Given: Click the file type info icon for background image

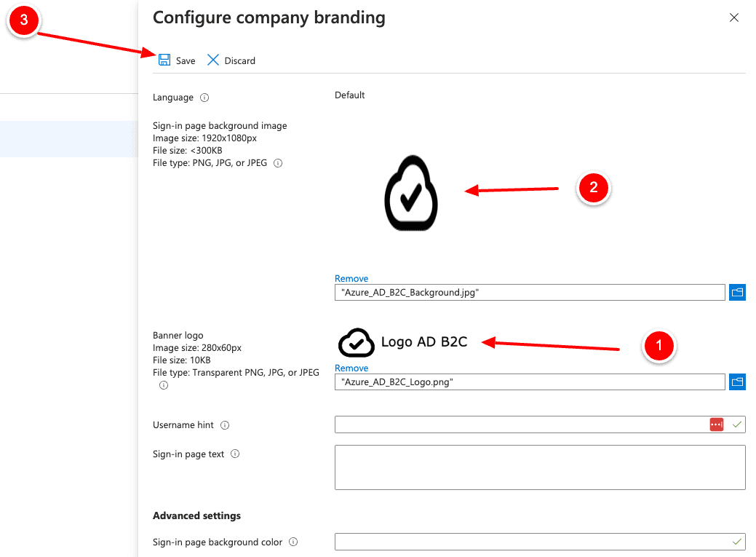Looking at the screenshot, I should [x=277, y=162].
